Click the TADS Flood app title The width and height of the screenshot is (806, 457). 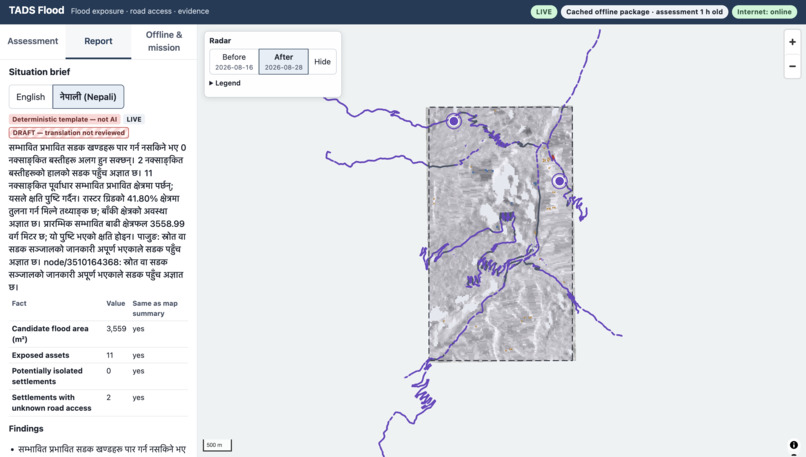36,10
